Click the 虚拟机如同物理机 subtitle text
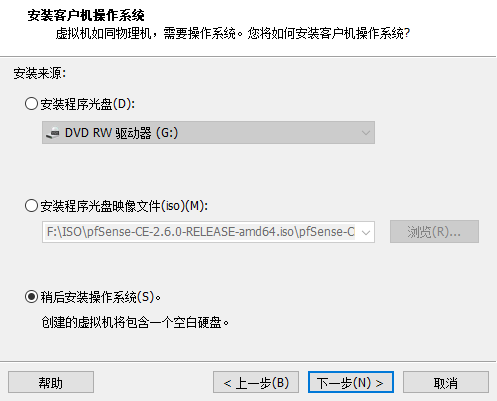Viewport: 497px width, 401px height. coord(104,33)
